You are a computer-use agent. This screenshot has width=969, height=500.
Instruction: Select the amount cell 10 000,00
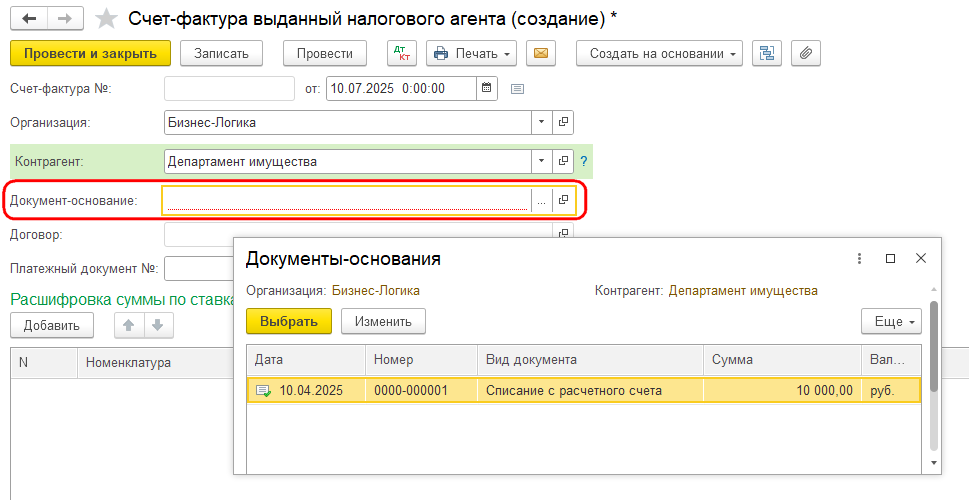(782, 391)
